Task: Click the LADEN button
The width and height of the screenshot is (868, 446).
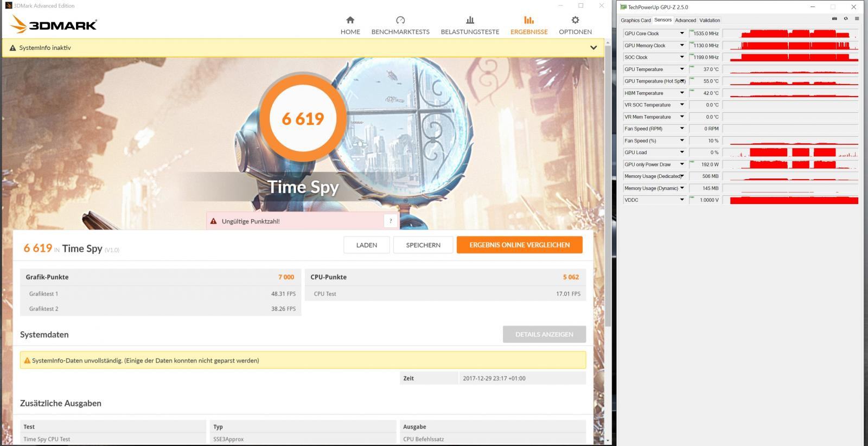Action: click(367, 245)
